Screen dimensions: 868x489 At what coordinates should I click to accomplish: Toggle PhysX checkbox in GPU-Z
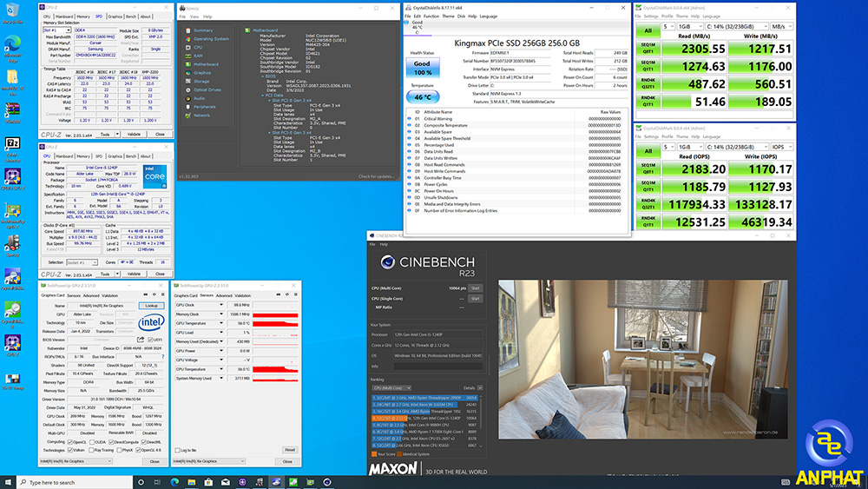[118, 450]
